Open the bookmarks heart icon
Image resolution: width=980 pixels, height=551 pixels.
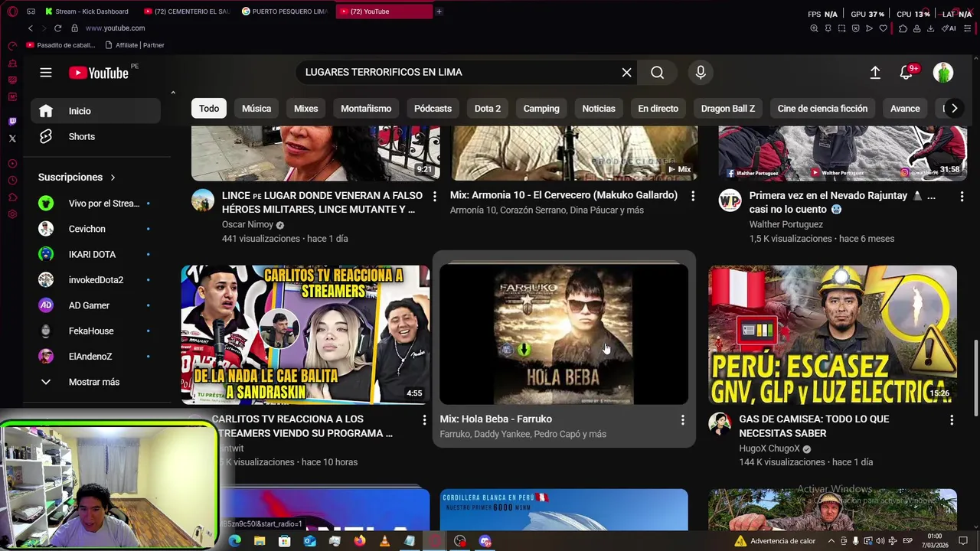[883, 28]
